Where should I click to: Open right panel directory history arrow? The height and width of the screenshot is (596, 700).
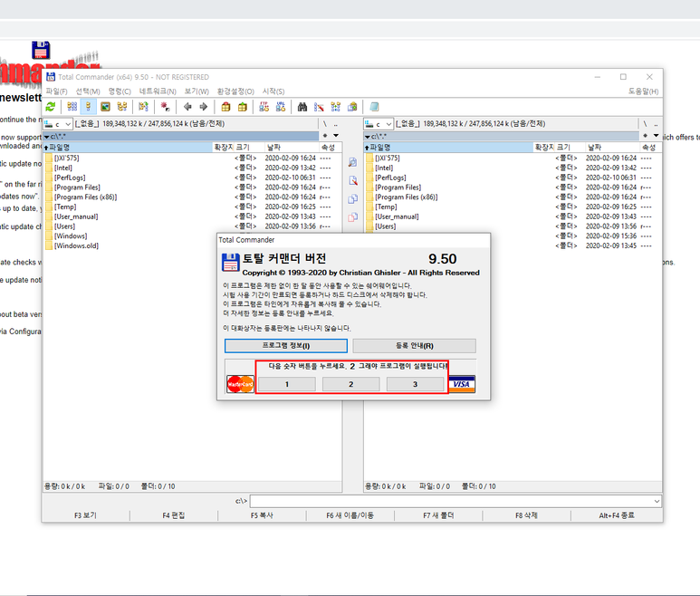(657, 135)
